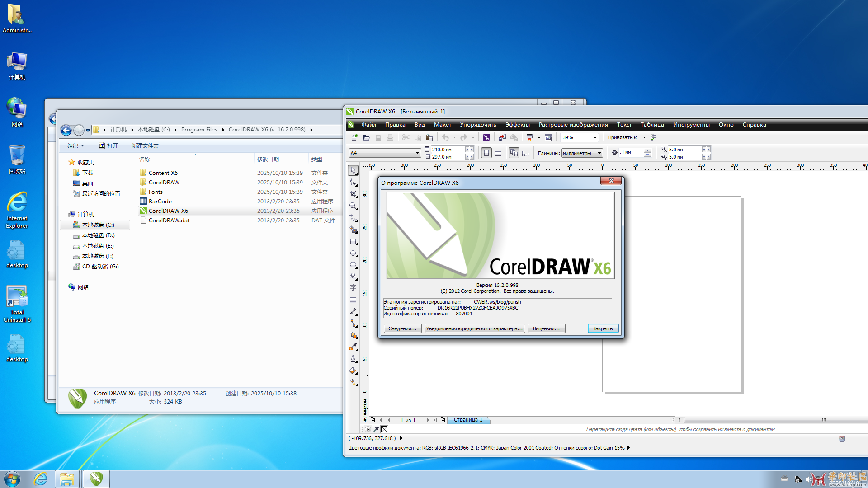Open the Эффекты menu
This screenshot has height=488, width=868.
pos(517,125)
